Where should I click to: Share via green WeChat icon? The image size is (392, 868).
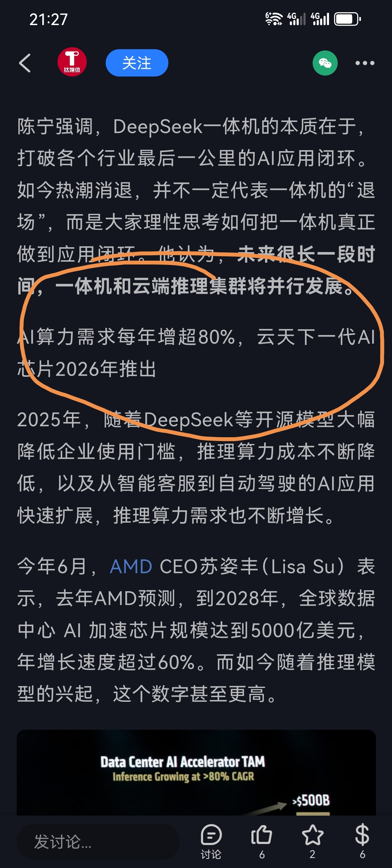coord(325,63)
